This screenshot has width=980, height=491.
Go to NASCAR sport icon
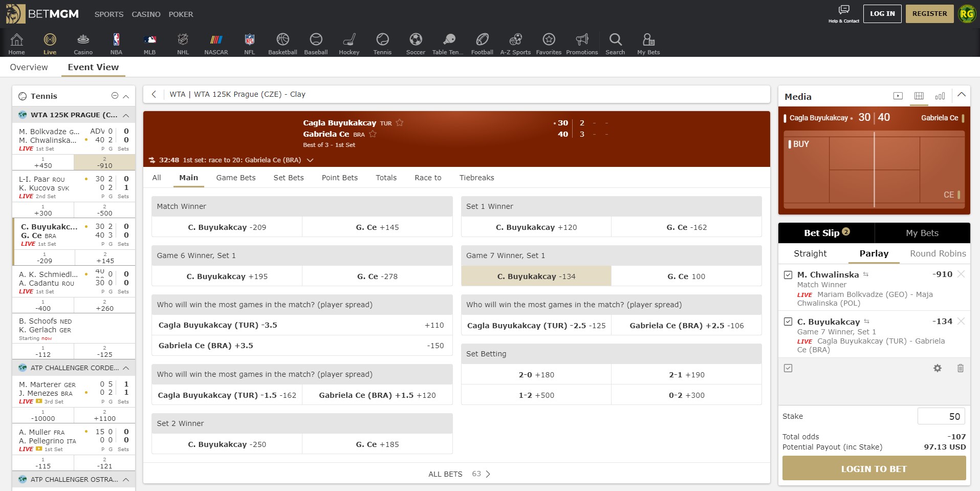click(216, 39)
